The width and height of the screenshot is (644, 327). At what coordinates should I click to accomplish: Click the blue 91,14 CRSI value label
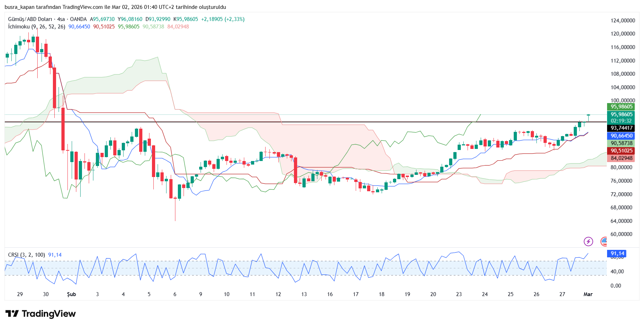(x=617, y=253)
